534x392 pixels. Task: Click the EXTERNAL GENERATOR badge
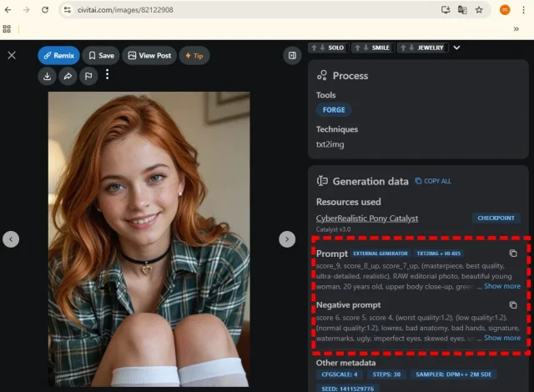[380, 254]
